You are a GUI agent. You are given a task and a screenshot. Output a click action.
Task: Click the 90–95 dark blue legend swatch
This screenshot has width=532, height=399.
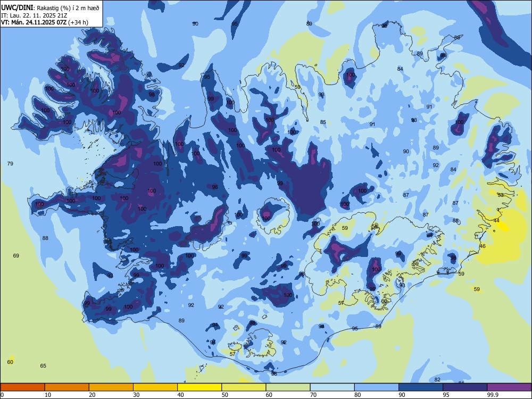[421, 387]
